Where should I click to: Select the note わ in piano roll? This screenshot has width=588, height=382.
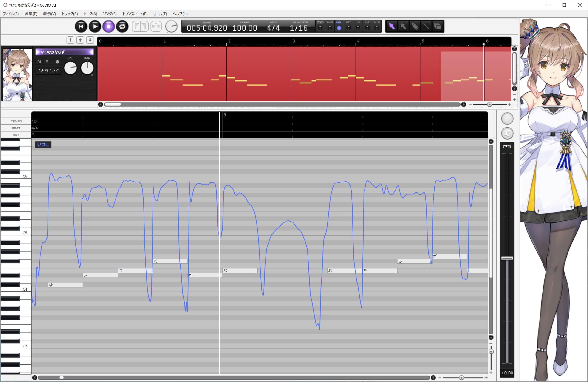pyautogui.click(x=345, y=271)
